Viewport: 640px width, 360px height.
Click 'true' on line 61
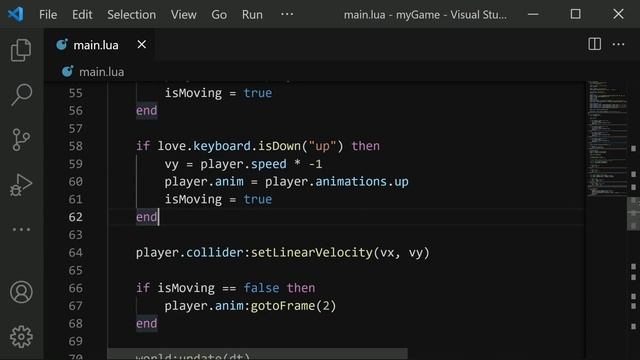(258, 200)
